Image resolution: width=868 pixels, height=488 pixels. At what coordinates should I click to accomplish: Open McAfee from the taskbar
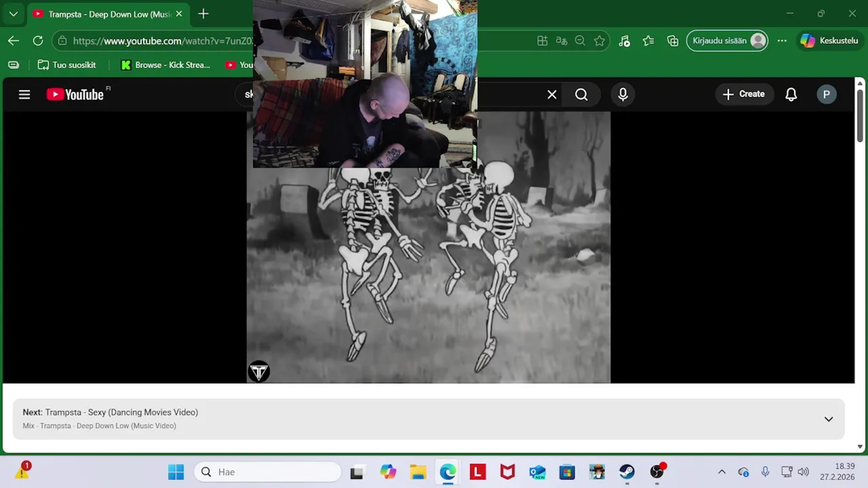click(507, 472)
